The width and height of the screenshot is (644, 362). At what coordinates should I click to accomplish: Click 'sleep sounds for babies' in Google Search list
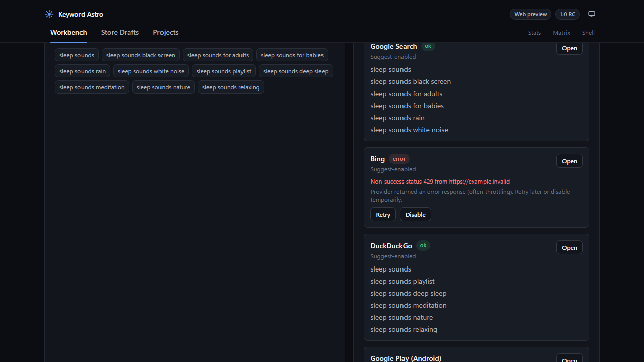coord(407,106)
